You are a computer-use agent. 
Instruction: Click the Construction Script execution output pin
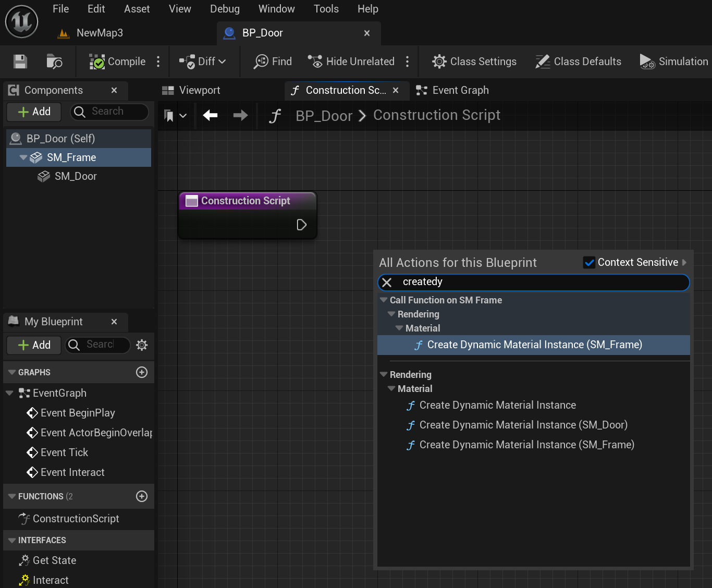coord(301,225)
